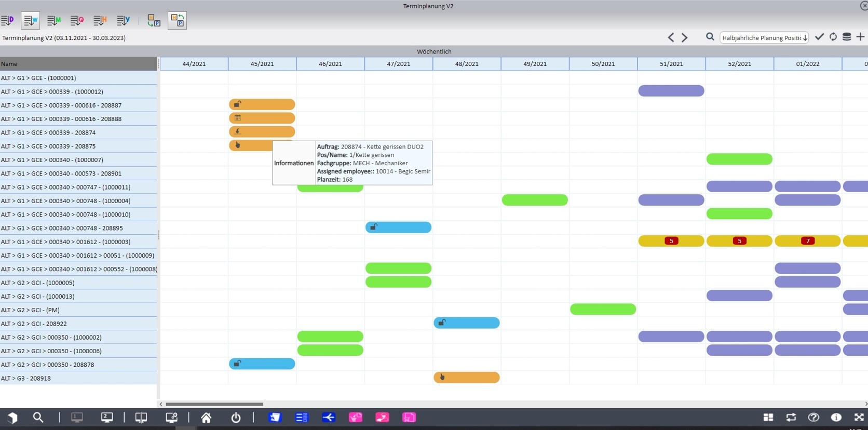Click the blue bar in row GCI - 208922
Screen dimensions: 868x430
pos(467,323)
